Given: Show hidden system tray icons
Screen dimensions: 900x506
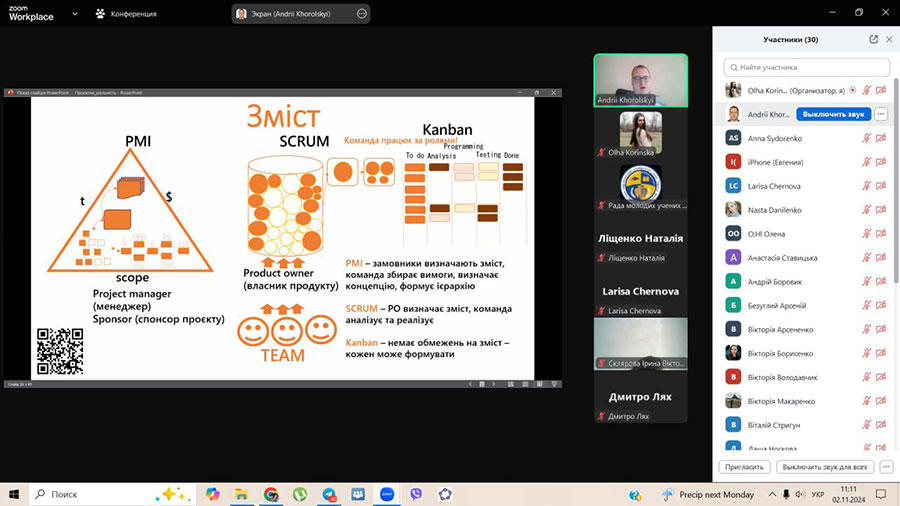Looking at the screenshot, I should tap(772, 494).
